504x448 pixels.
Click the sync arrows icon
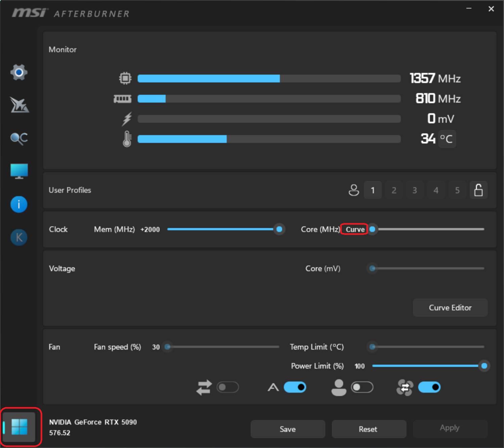(204, 388)
